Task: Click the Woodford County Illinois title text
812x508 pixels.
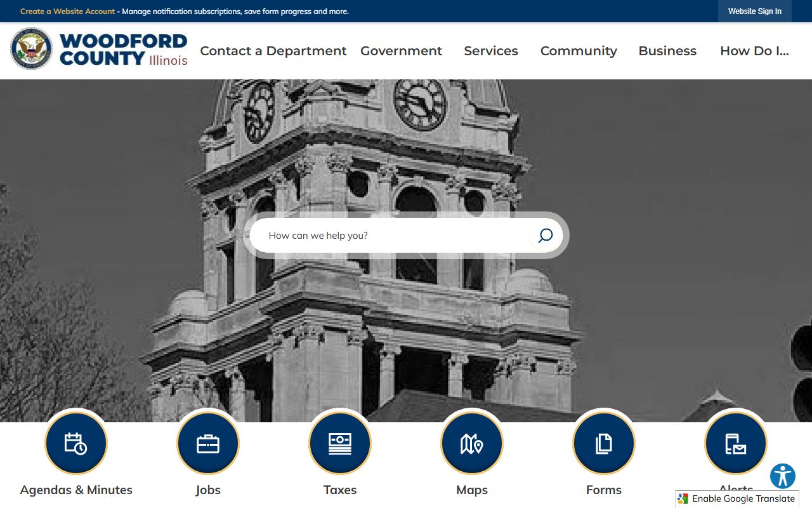Action: coord(124,50)
